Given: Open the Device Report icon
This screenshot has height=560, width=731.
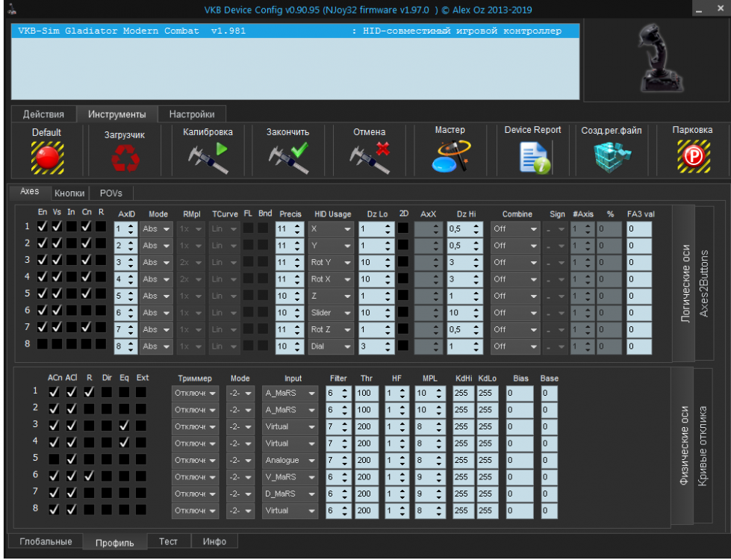Looking at the screenshot, I should click(x=533, y=157).
